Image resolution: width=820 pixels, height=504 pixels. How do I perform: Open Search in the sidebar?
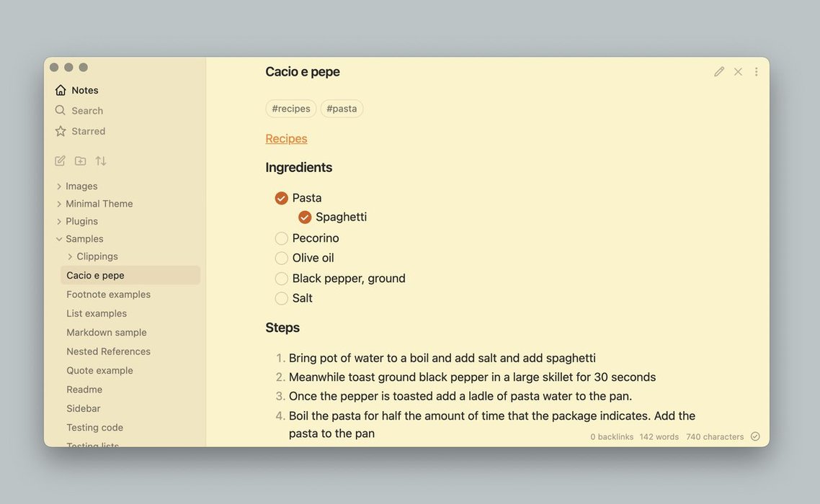point(86,111)
